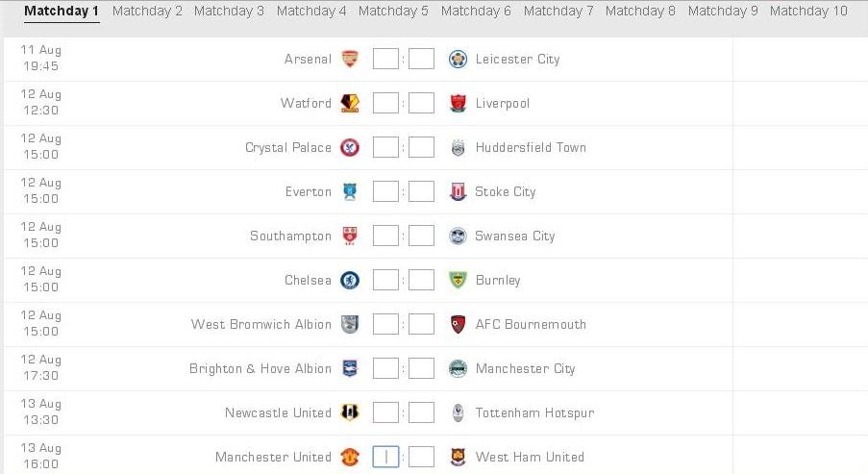
Task: Open the Tottenham Hotspur team link
Action: pyautogui.click(x=534, y=413)
